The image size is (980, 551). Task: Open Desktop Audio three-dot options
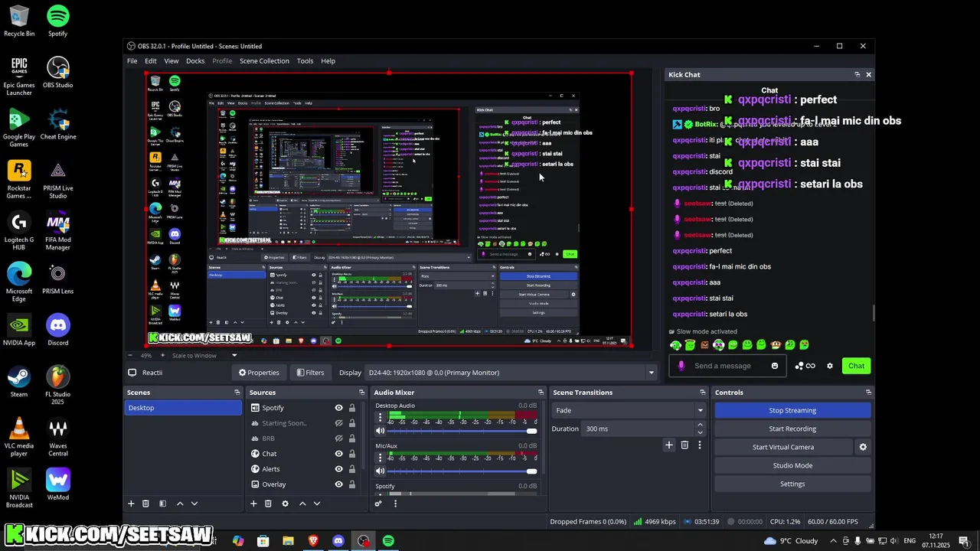click(x=381, y=418)
